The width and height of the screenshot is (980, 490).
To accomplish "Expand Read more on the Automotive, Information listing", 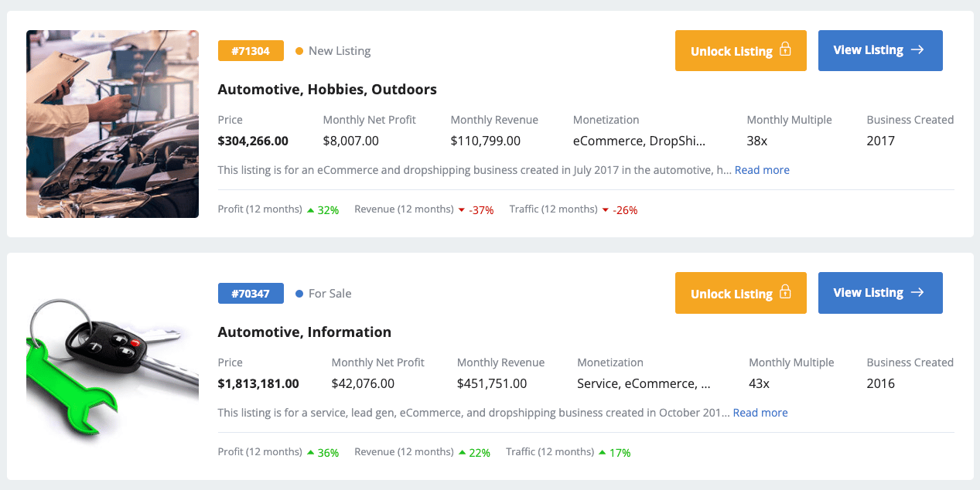I will coord(760,413).
